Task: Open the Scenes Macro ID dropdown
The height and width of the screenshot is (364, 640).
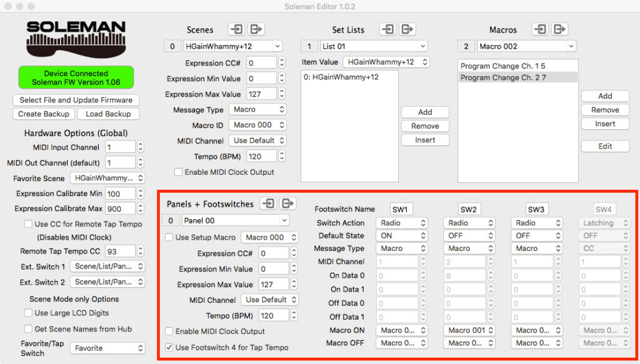Action: coord(257,125)
